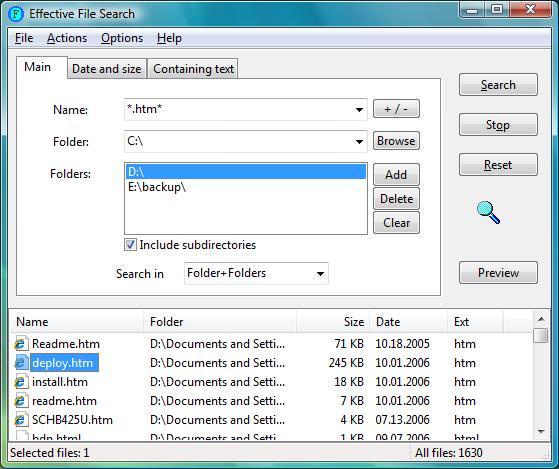Click the SCHB425U.htm file icon

click(21, 420)
